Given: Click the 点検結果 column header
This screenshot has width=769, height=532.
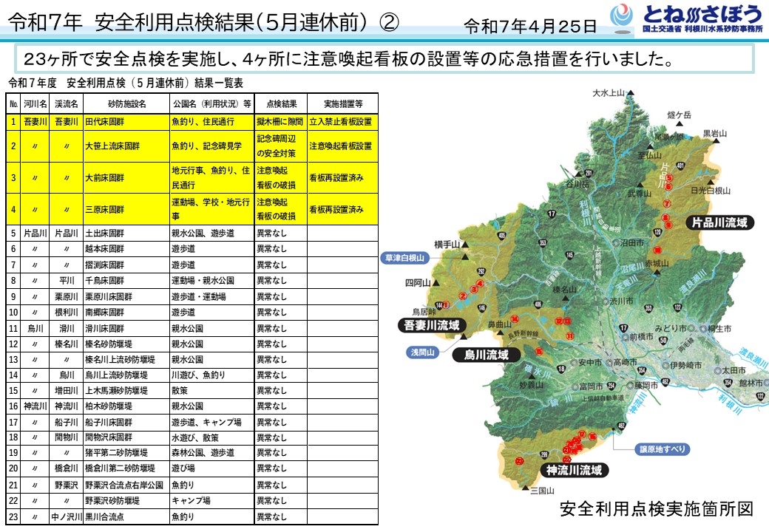Looking at the screenshot, I should (281, 104).
